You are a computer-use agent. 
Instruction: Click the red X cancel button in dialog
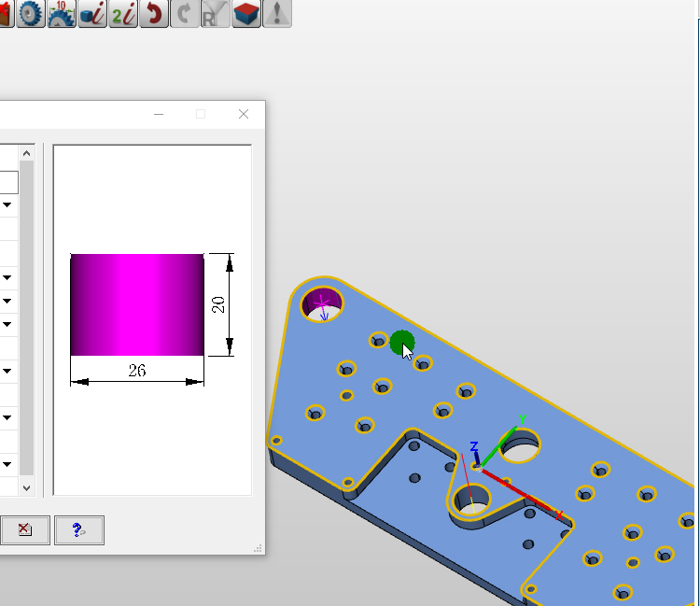coord(24,530)
